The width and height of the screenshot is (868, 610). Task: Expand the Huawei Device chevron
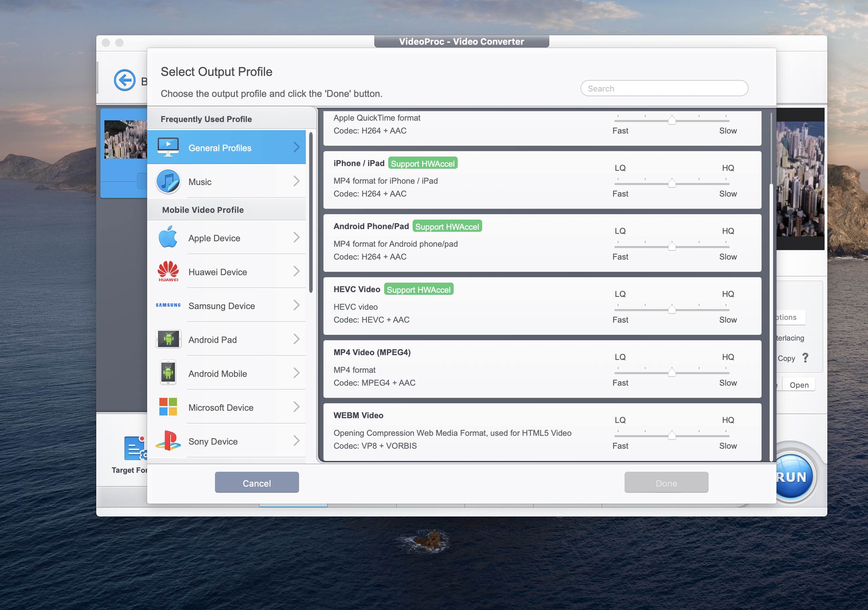coord(297,271)
